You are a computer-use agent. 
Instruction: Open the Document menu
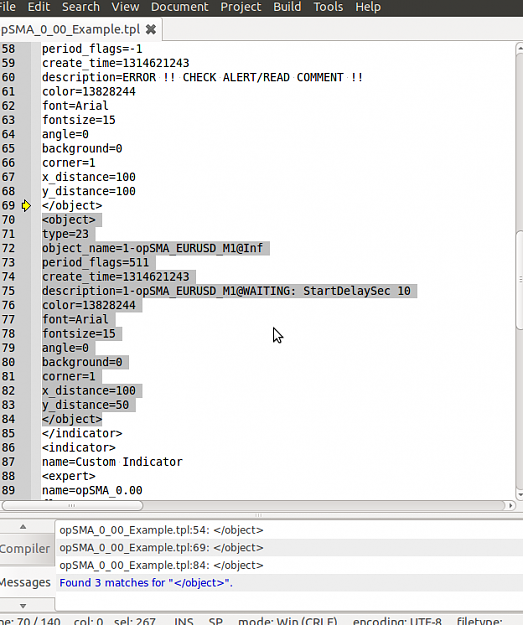pyautogui.click(x=179, y=7)
